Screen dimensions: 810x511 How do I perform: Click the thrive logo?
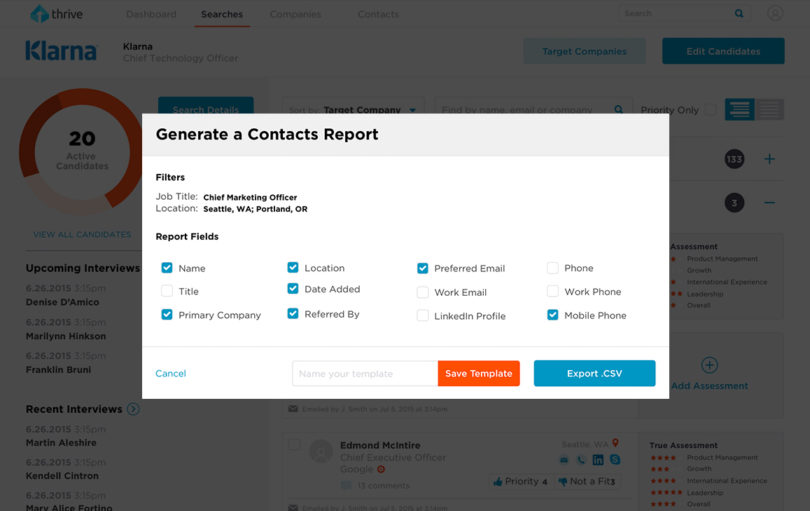click(56, 14)
